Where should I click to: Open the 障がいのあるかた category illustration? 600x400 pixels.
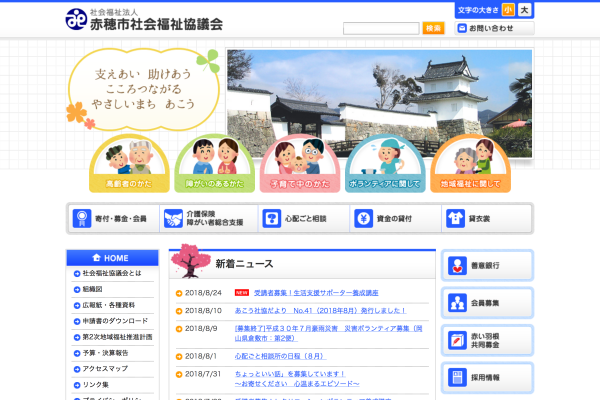point(215,163)
